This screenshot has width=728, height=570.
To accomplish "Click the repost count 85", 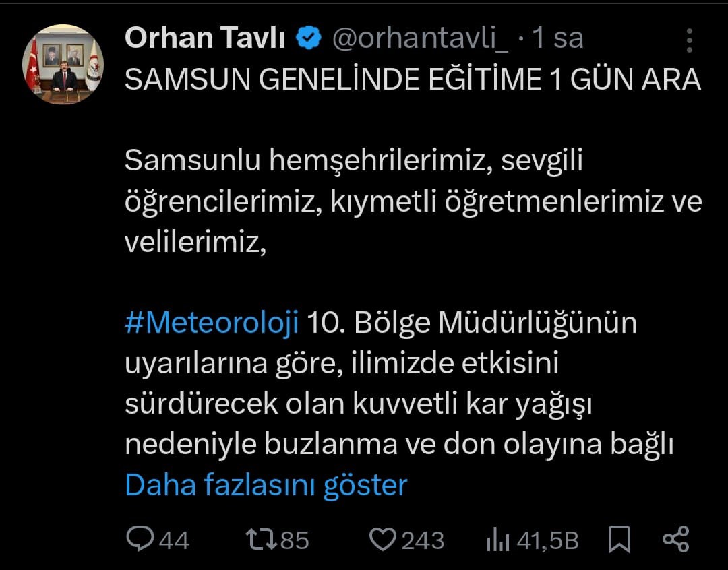I will [293, 540].
